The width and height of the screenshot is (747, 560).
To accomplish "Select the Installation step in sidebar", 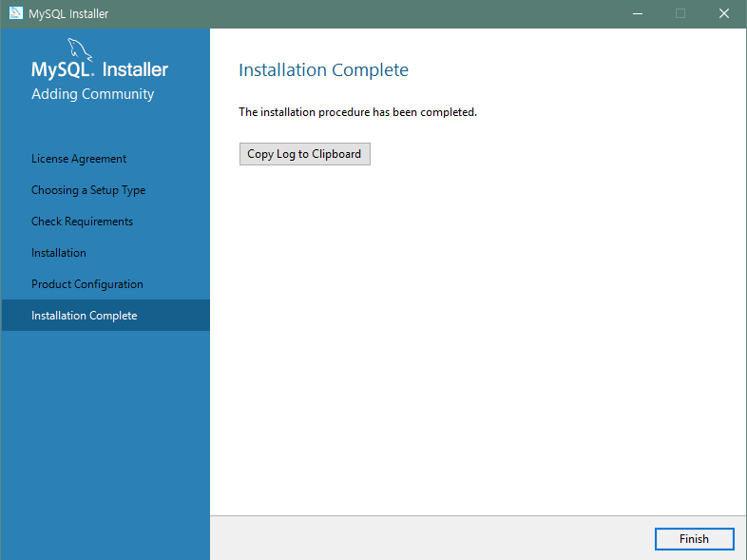I will tap(59, 253).
